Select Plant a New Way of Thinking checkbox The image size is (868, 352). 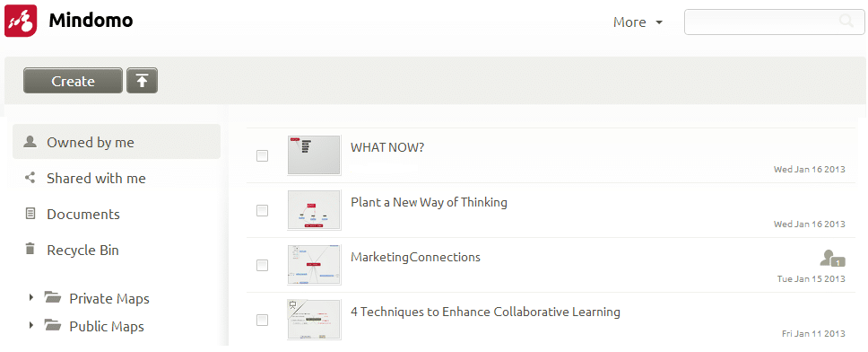263,211
